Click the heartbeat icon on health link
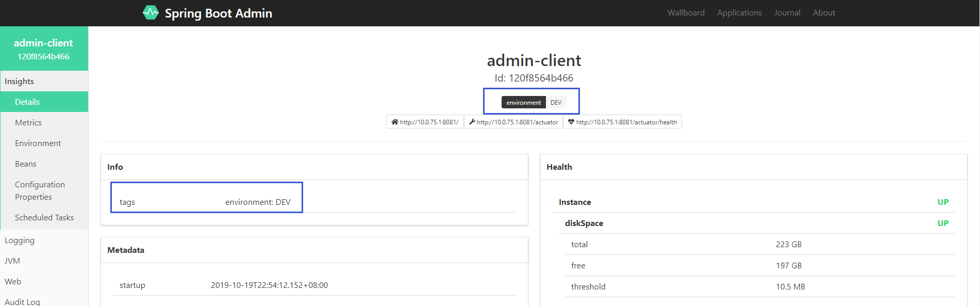The image size is (980, 306). [x=571, y=122]
